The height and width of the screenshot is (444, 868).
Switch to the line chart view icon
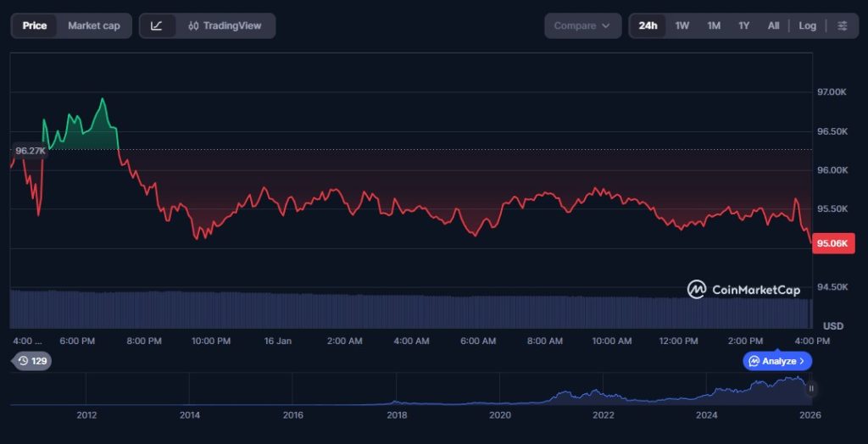157,25
